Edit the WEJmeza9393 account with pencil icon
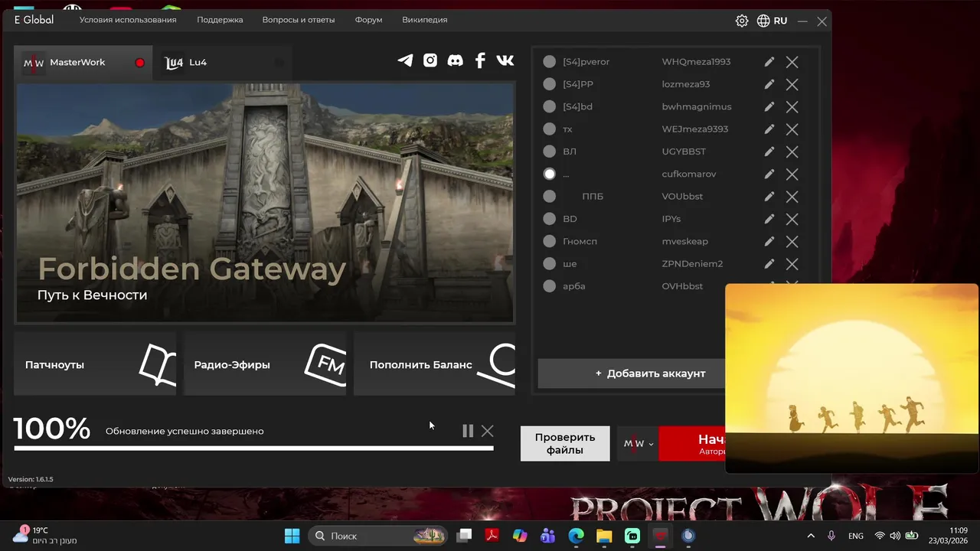Screen dimensions: 980x551 [769, 129]
